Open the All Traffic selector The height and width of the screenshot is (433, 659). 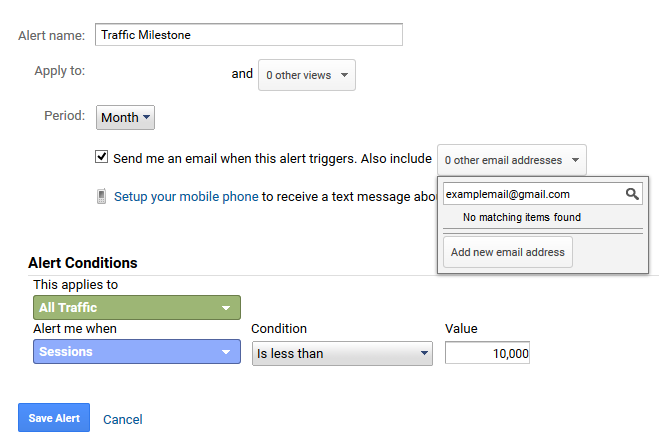[137, 308]
